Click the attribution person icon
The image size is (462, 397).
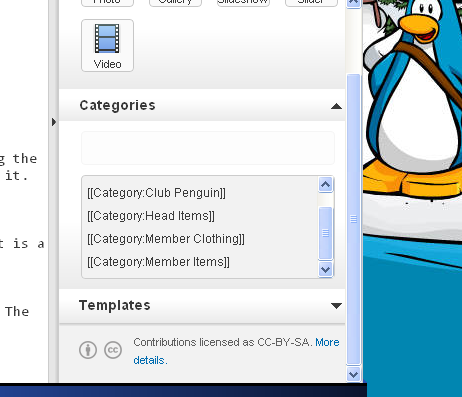coord(88,350)
